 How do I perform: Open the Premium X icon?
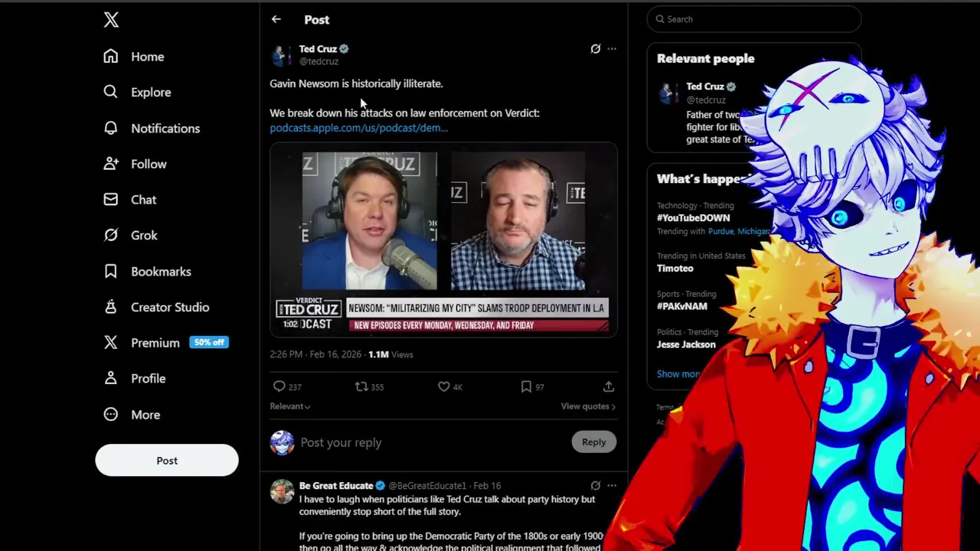point(111,342)
